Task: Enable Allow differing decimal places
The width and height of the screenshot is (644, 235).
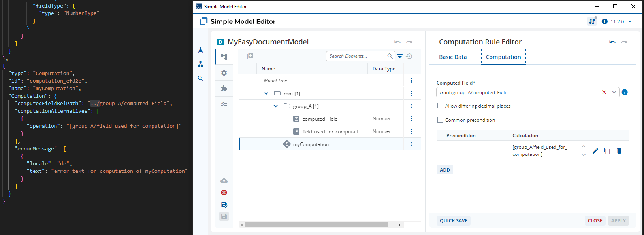Action: point(440,106)
